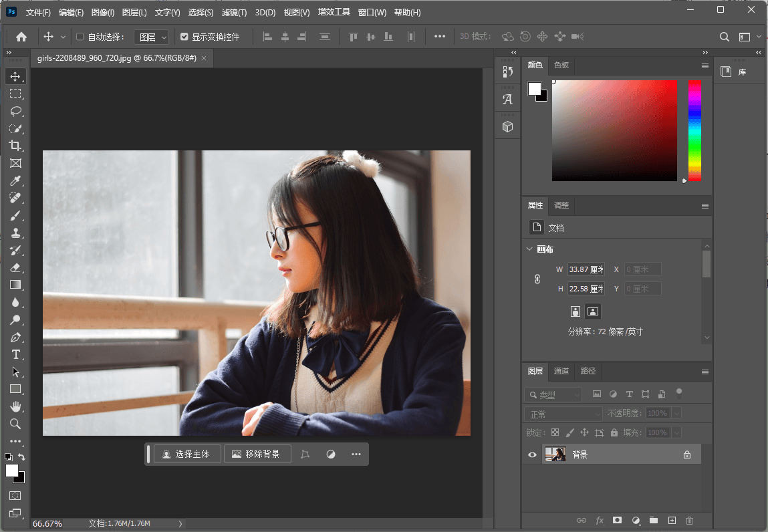The width and height of the screenshot is (768, 532).
Task: Click the 选择主体 button
Action: pos(186,454)
